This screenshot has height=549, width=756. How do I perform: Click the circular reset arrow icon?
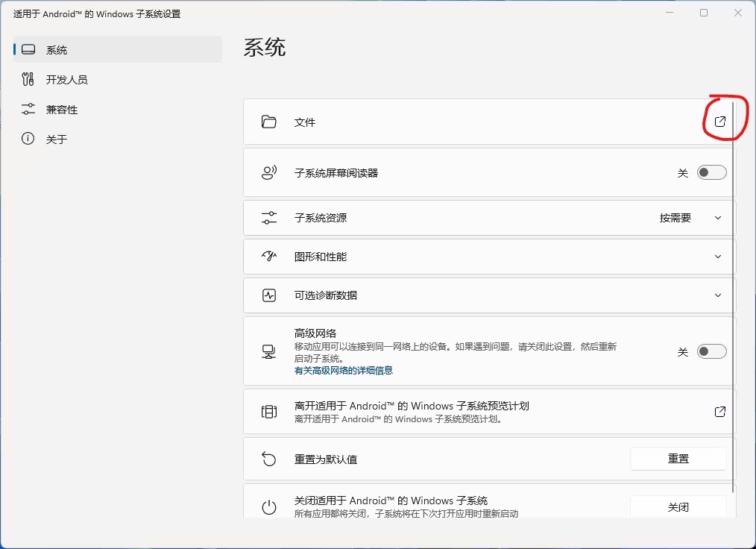click(269, 458)
